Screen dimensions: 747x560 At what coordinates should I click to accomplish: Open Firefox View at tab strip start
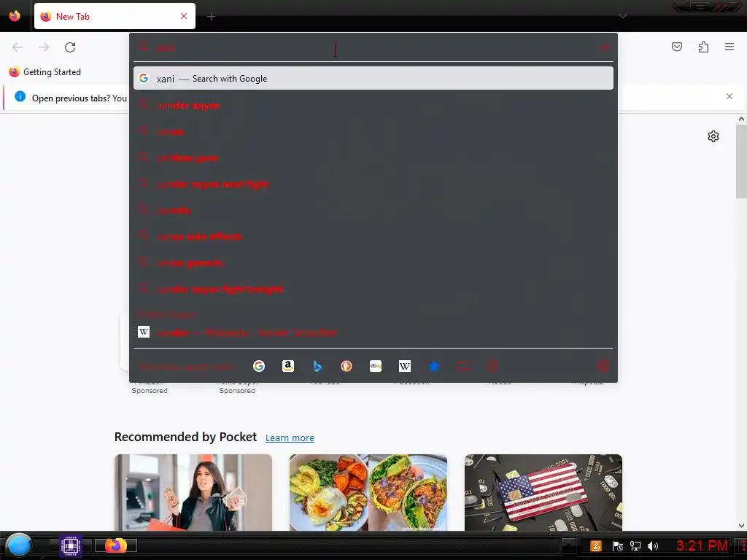click(x=15, y=16)
